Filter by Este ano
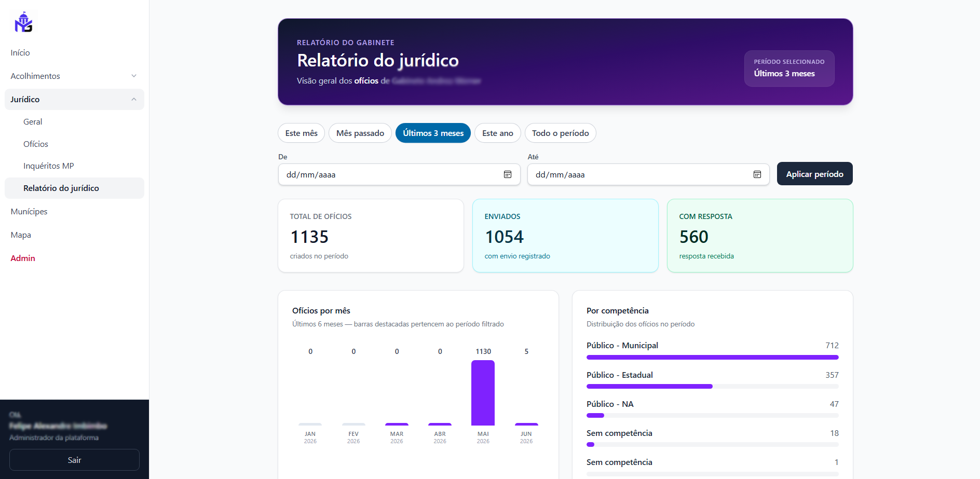This screenshot has width=980, height=479. (497, 133)
